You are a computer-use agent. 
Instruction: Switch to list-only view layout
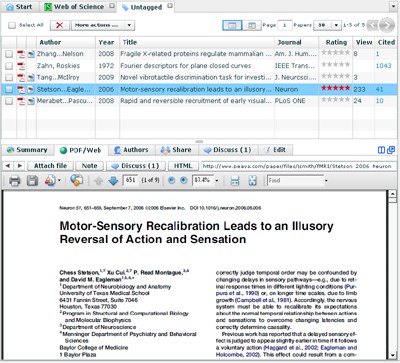tap(232, 25)
